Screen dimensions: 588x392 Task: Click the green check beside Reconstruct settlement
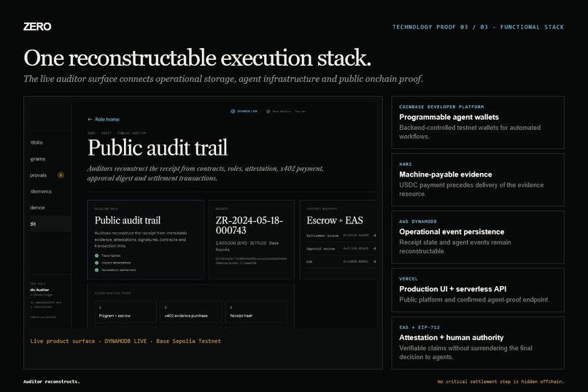pos(97,269)
